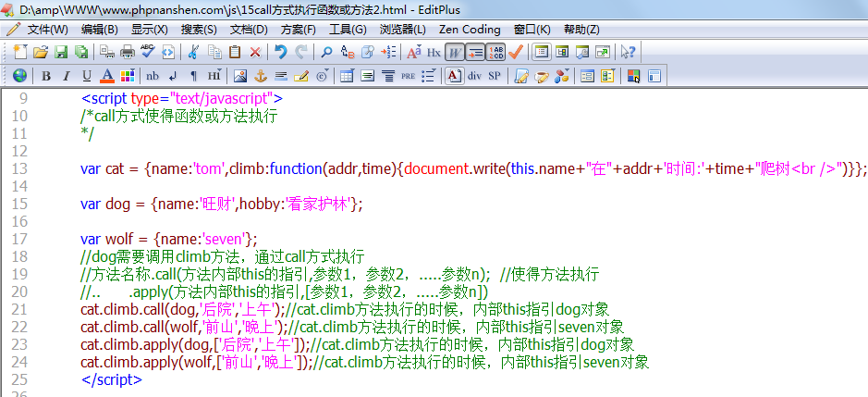The image size is (868, 397).
Task: Open the 文件(W) menu
Action: click(48, 30)
